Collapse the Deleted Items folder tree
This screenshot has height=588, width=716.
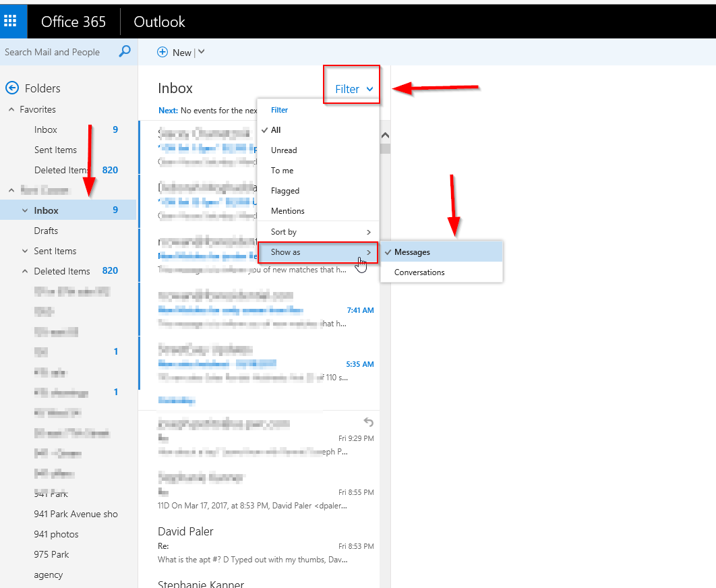(x=25, y=271)
